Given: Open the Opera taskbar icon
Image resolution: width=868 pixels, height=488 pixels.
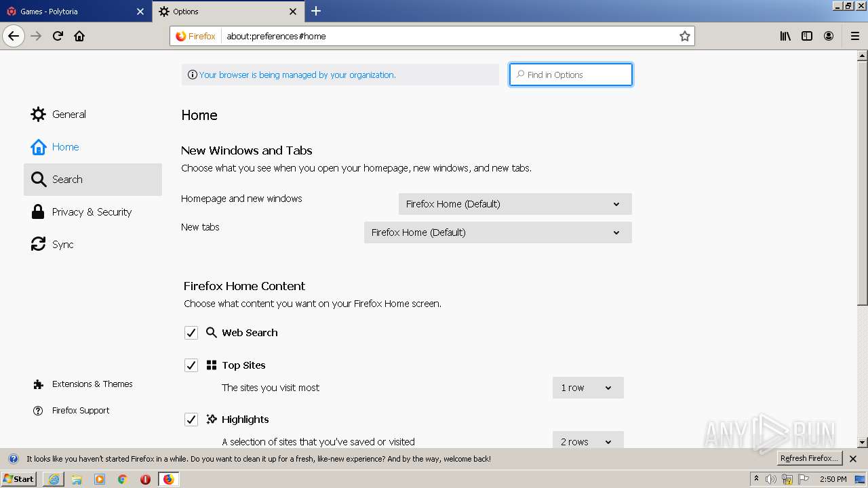Looking at the screenshot, I should pos(146,479).
